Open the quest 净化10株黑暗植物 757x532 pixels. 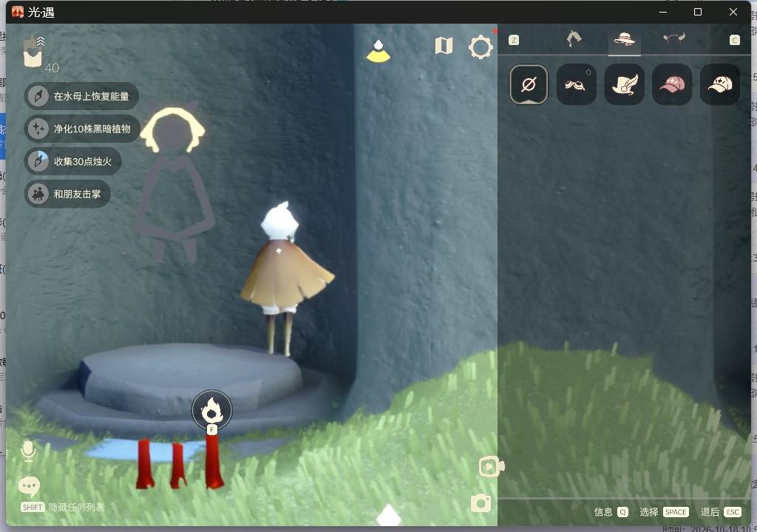(x=82, y=129)
